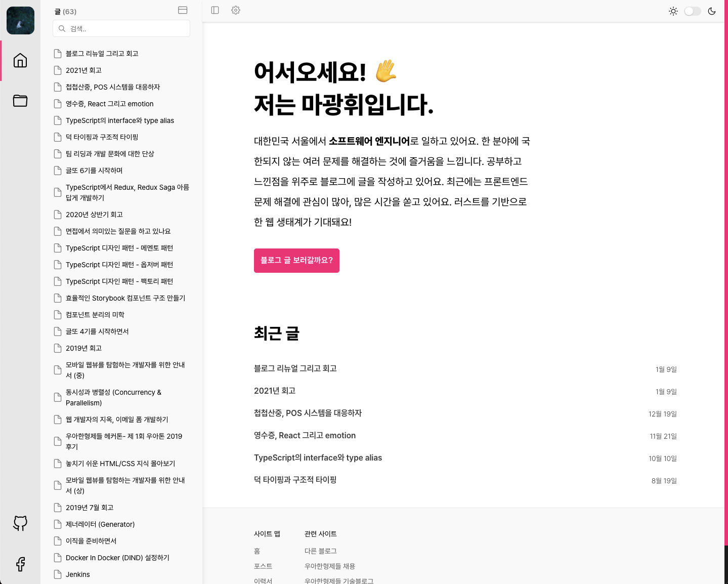This screenshot has height=584, width=728.
Task: Open the post "2021년 회고" in the sidebar
Action: [84, 70]
